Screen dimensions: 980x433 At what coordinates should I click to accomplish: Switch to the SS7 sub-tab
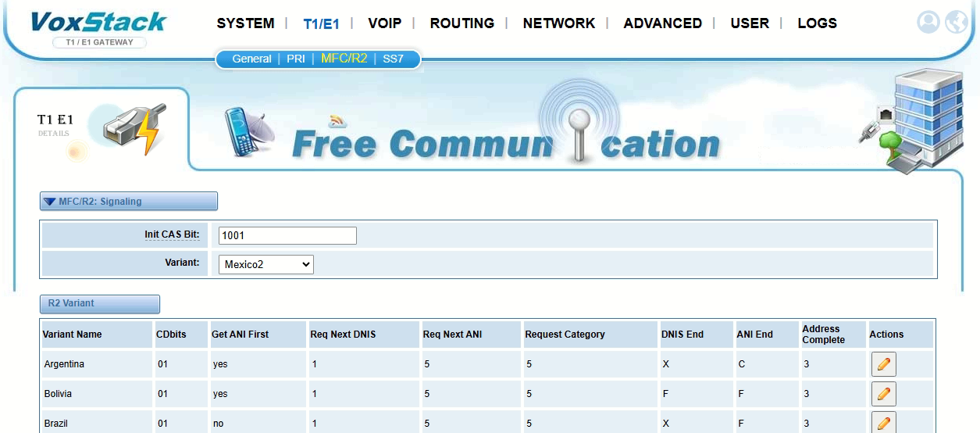(393, 59)
